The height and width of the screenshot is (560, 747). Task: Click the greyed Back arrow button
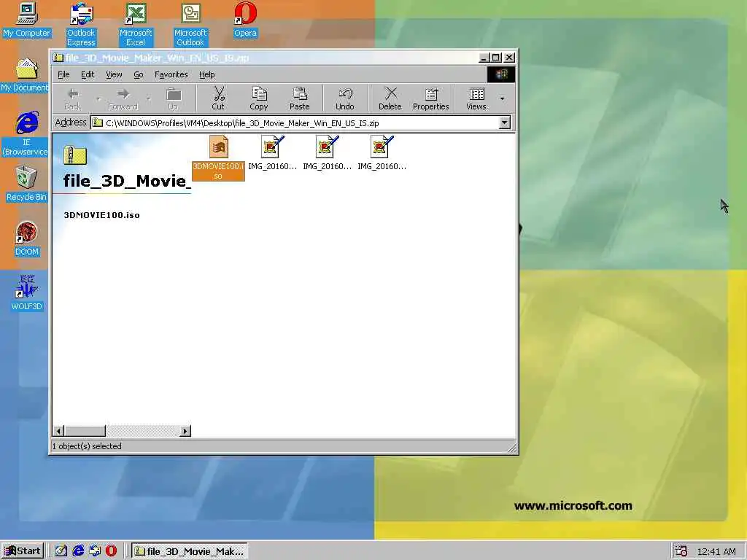pos(72,98)
